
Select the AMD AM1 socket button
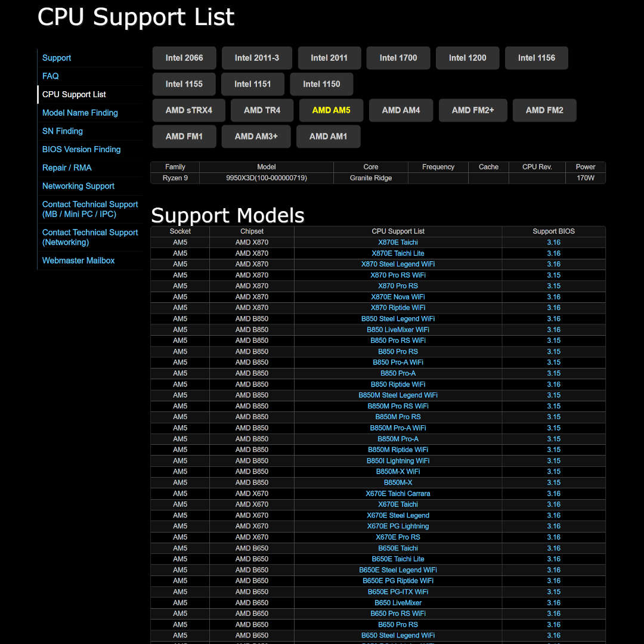328,137
